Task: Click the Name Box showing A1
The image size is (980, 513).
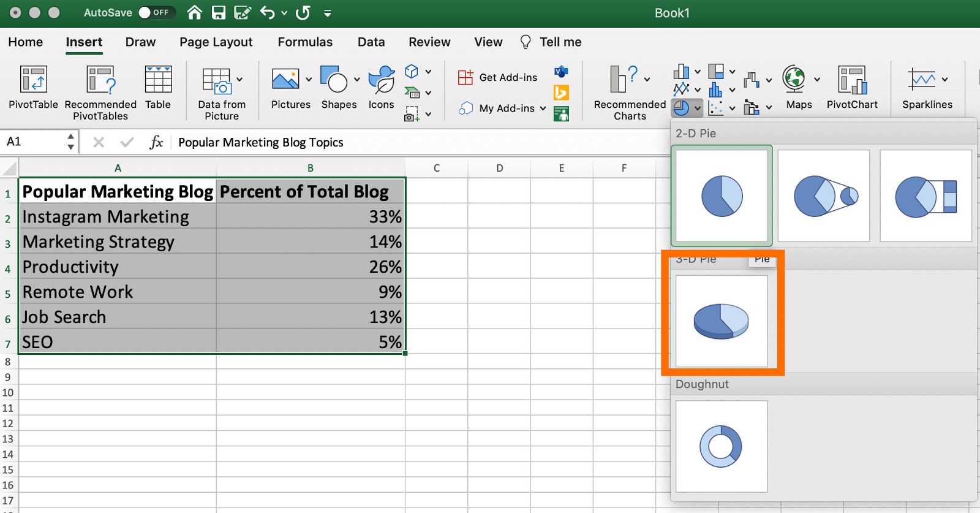Action: [x=34, y=142]
